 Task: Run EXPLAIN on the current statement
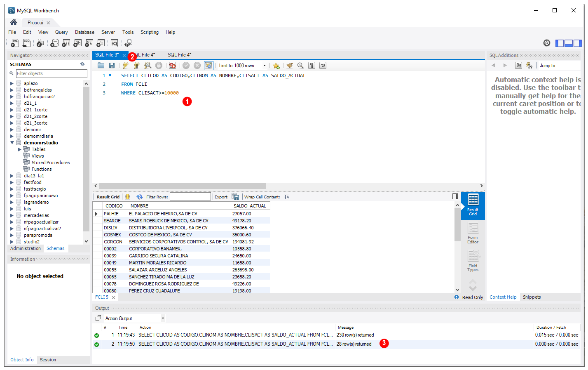click(148, 65)
